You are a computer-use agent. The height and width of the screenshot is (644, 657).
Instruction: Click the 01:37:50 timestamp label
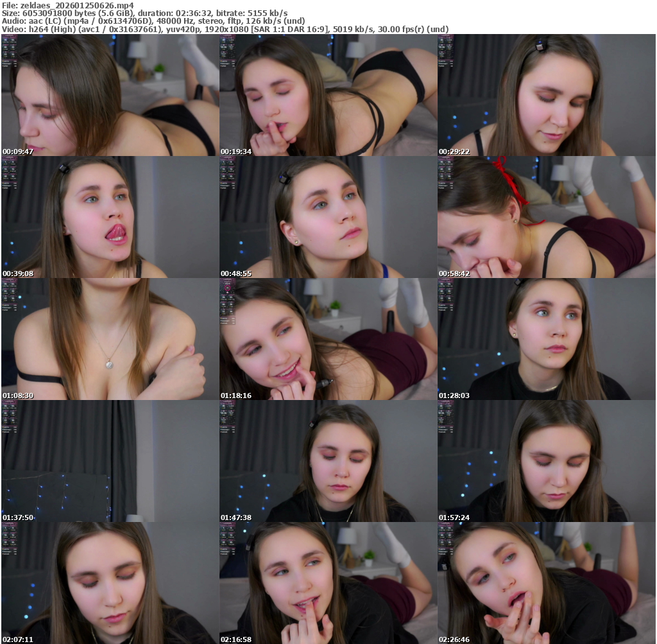click(18, 518)
